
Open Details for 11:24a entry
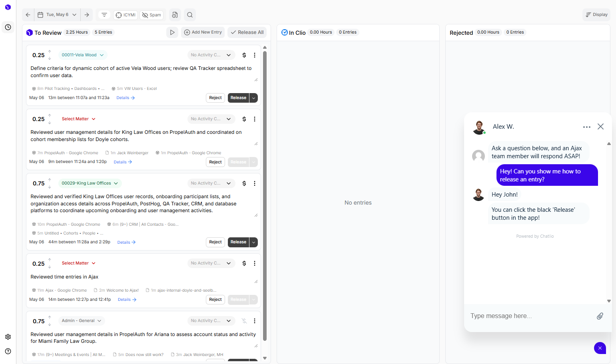(x=123, y=162)
